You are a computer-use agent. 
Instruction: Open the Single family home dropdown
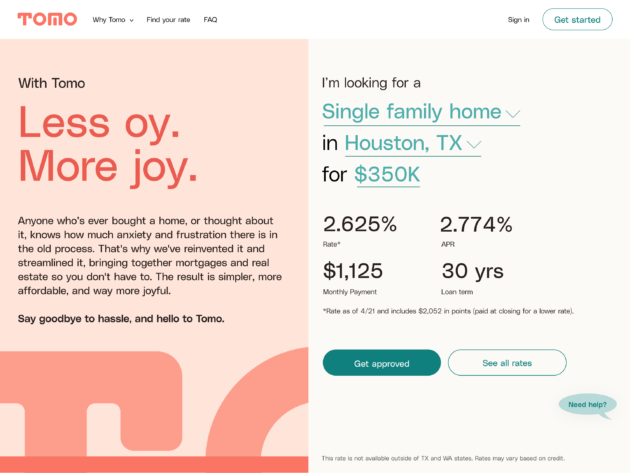[x=421, y=112]
